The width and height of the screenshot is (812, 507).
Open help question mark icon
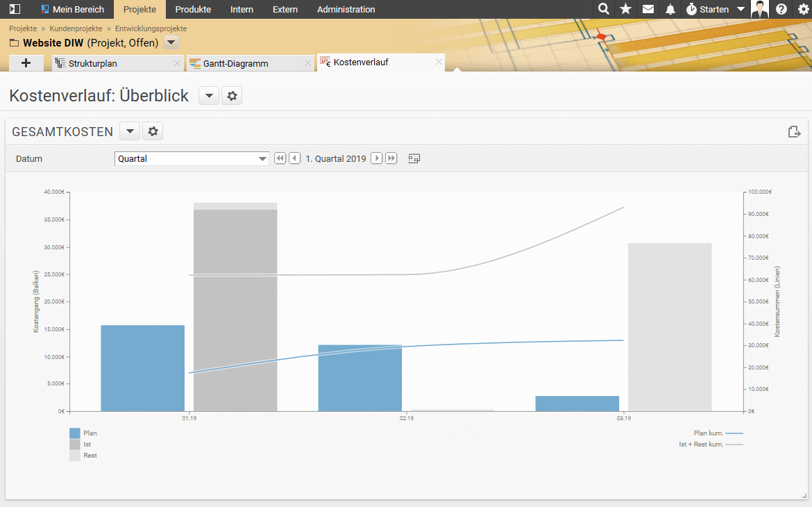tap(781, 9)
